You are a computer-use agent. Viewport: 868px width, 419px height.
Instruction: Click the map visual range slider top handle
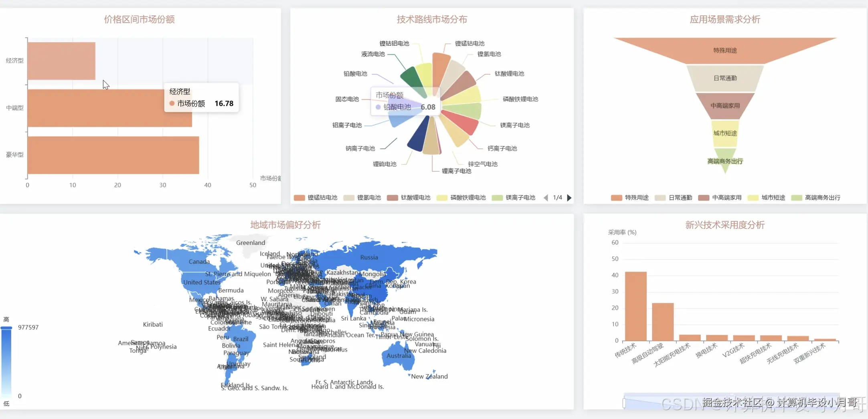[6, 328]
